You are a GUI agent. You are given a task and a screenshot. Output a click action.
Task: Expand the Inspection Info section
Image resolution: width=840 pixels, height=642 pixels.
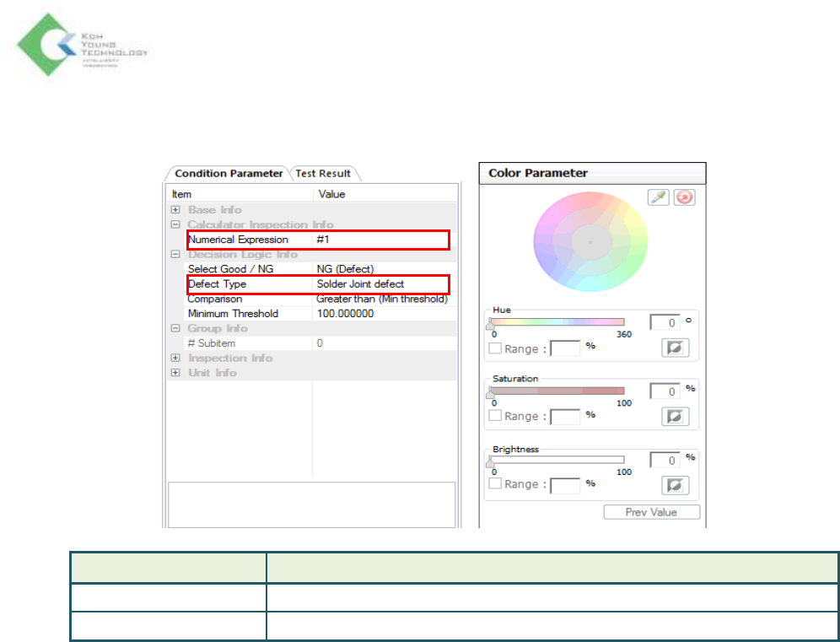coord(175,359)
